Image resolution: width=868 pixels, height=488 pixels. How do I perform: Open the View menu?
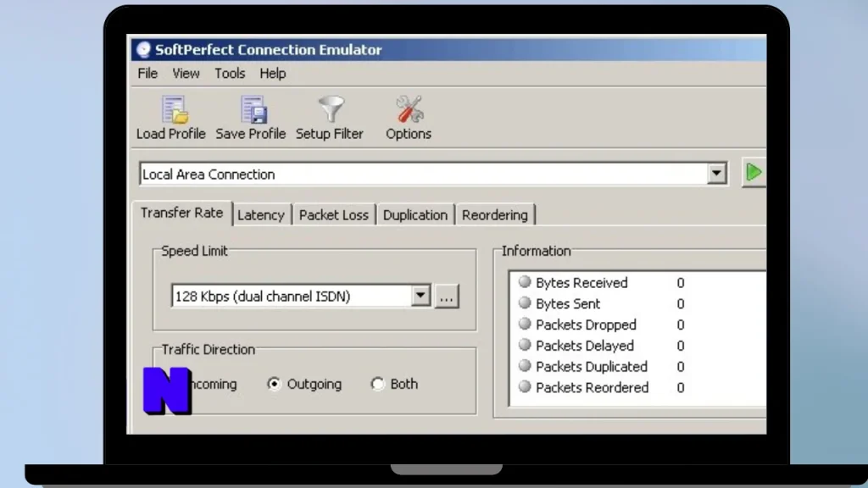tap(186, 73)
